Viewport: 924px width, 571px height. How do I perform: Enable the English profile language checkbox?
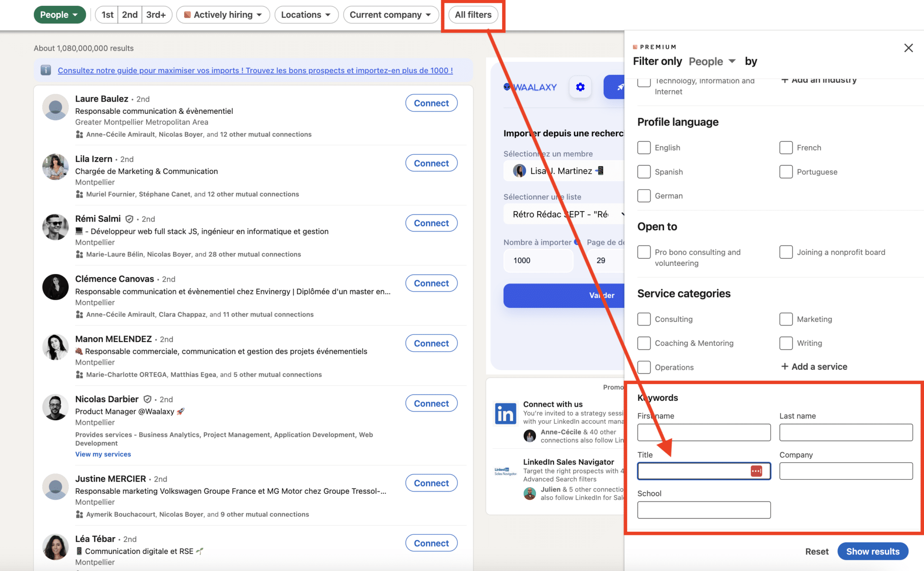pos(644,148)
